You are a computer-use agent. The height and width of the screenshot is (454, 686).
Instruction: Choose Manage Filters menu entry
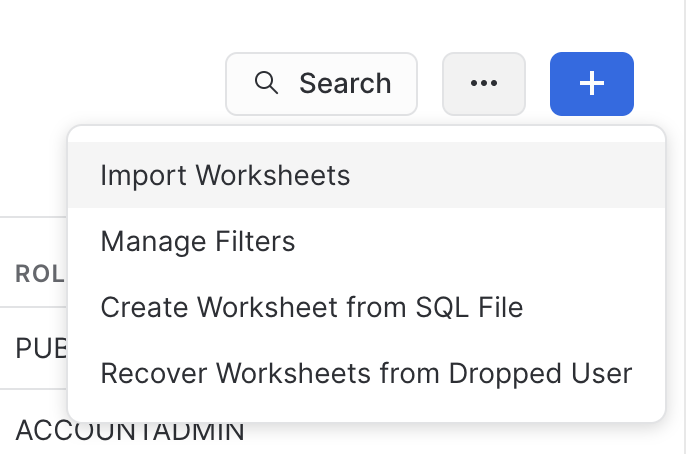(367, 241)
